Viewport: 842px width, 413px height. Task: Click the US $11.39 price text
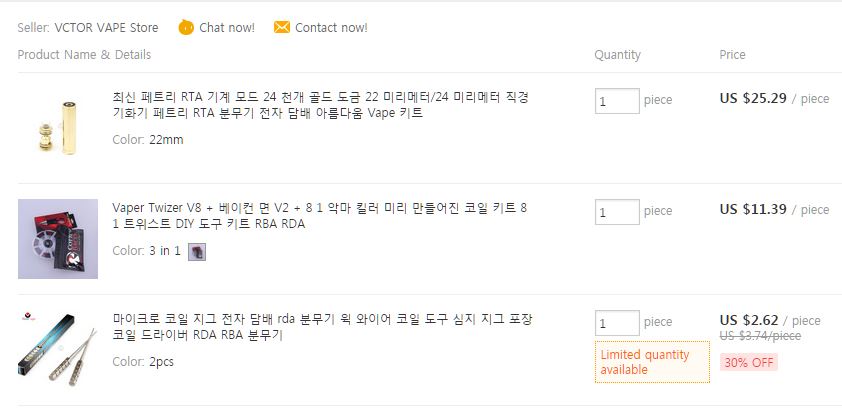pyautogui.click(x=753, y=209)
